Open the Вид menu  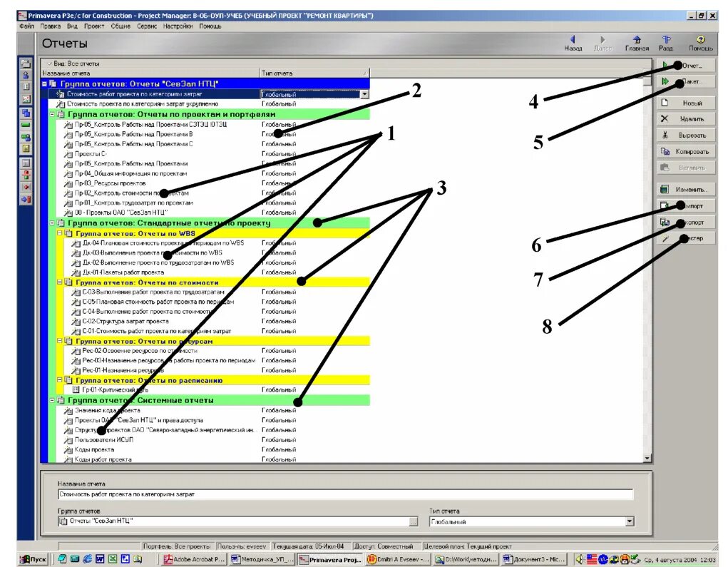pyautogui.click(x=72, y=26)
